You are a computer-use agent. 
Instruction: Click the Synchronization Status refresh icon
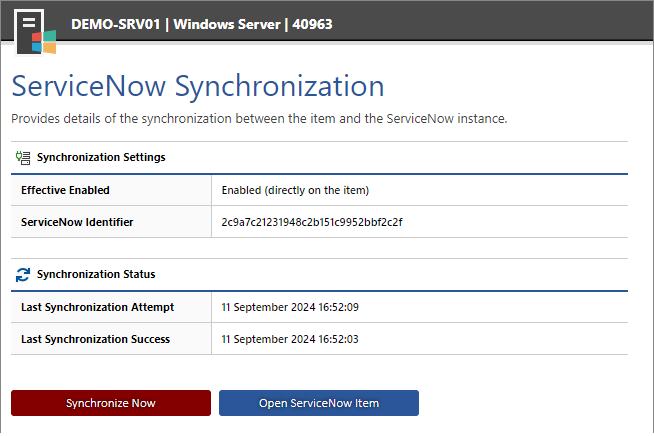tap(23, 275)
